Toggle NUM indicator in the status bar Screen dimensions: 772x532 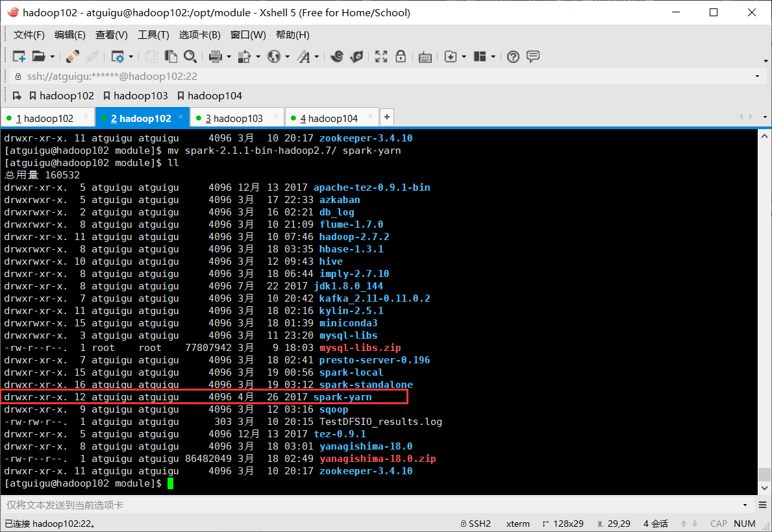pyautogui.click(x=745, y=524)
